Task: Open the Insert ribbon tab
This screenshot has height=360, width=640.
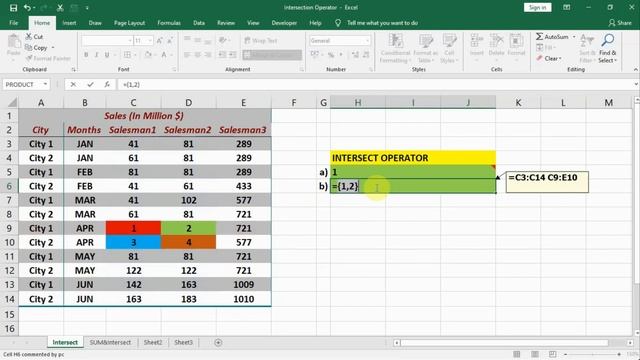Action: pyautogui.click(x=69, y=23)
